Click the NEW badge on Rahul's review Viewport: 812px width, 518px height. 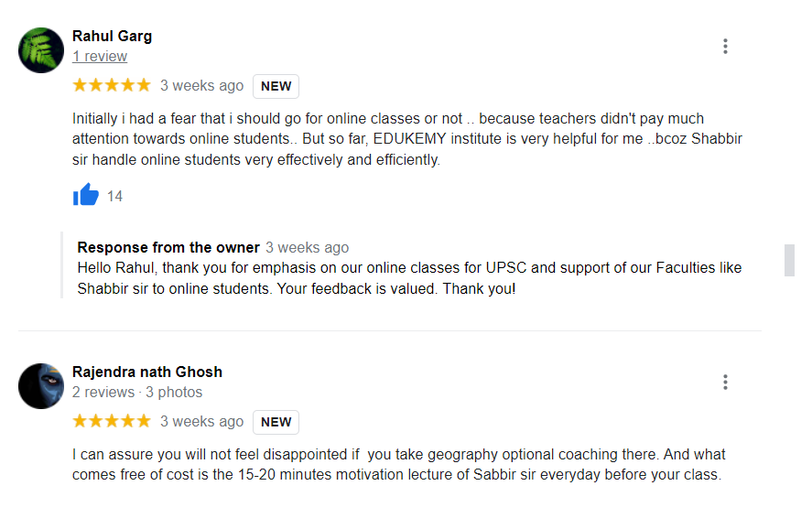coord(276,86)
